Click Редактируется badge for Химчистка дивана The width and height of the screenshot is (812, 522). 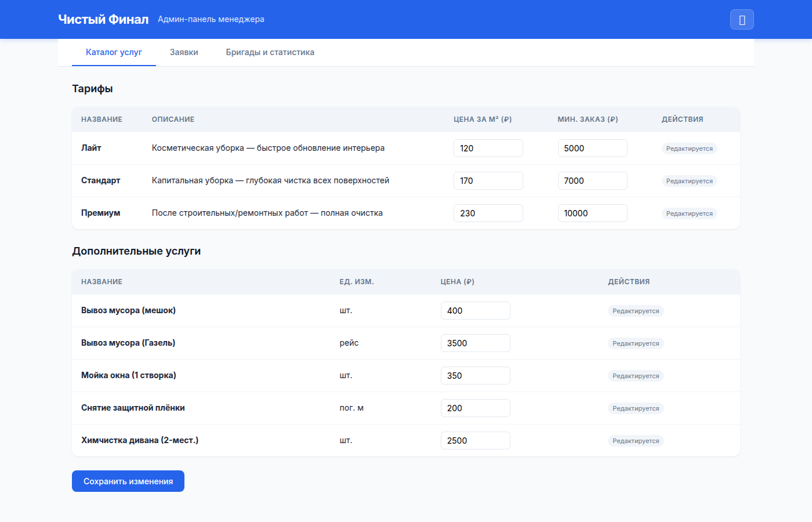pyautogui.click(x=636, y=441)
